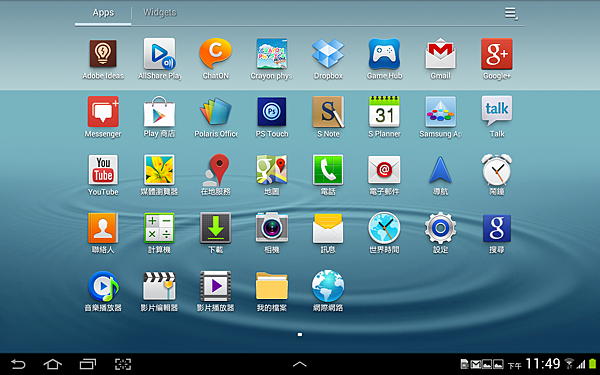Switch to the Widgets tab
Screen dimensions: 600x375
(x=160, y=13)
